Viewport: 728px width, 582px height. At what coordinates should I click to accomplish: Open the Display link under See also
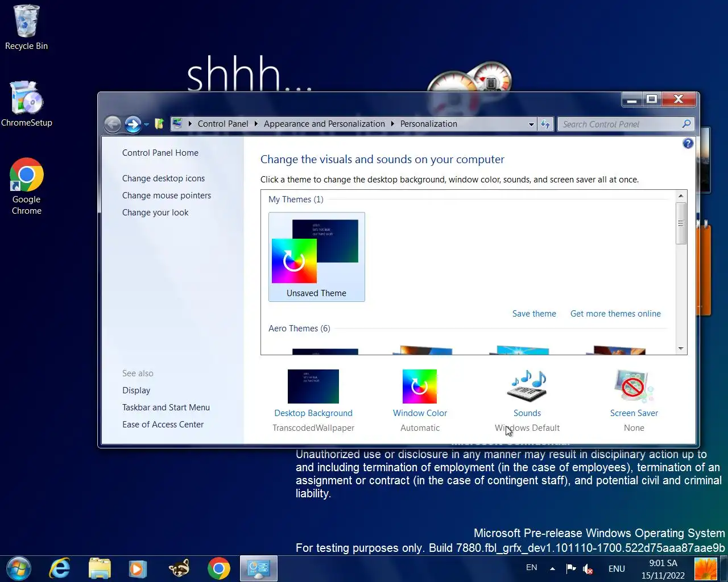tap(136, 390)
